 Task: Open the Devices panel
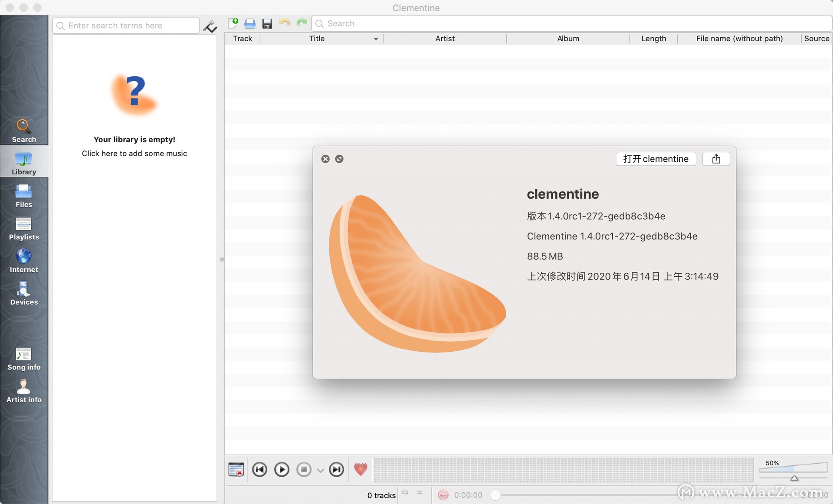pyautogui.click(x=24, y=294)
